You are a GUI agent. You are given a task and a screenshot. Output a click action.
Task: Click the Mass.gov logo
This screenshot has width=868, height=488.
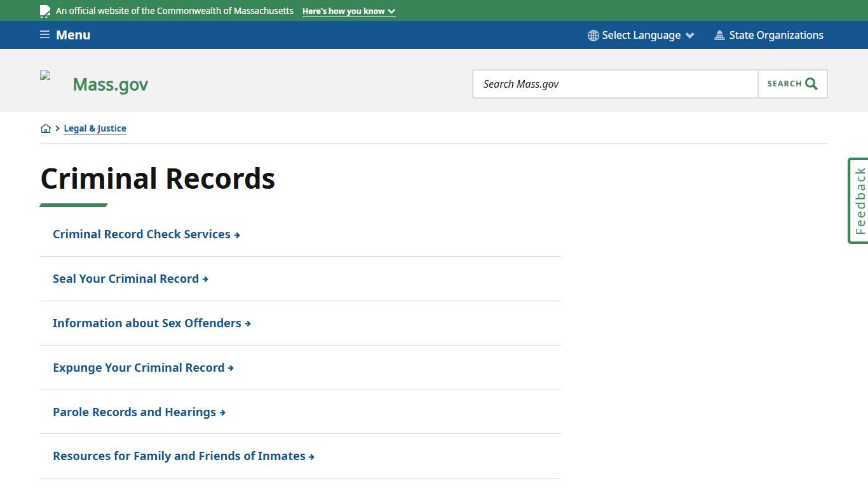coord(110,83)
